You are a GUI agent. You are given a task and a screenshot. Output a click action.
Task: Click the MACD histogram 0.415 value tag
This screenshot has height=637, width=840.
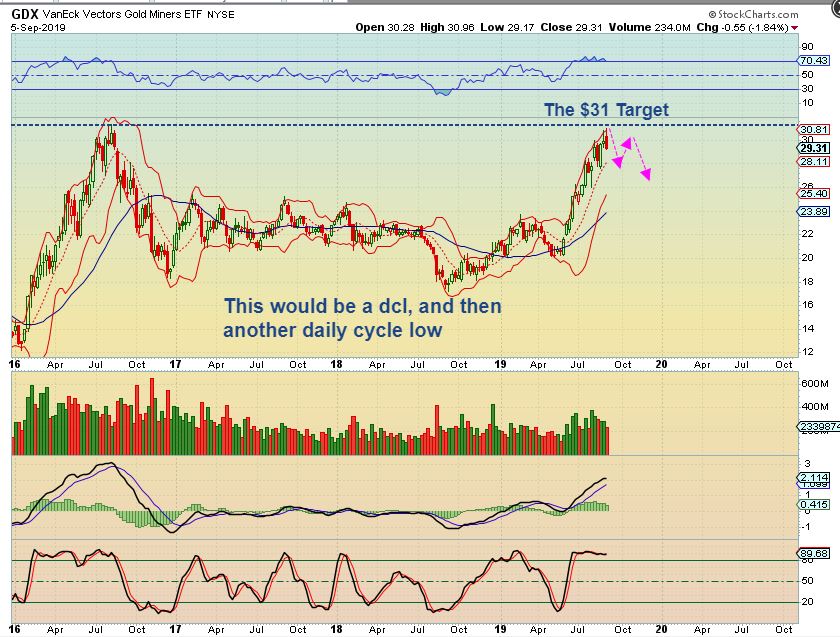(x=814, y=504)
